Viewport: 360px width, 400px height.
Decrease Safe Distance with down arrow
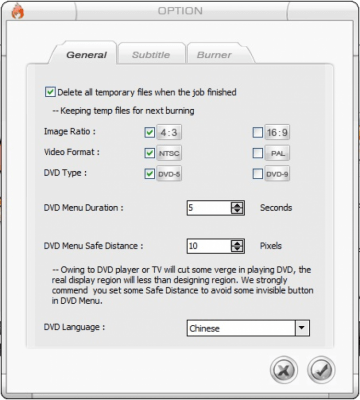[237, 249]
